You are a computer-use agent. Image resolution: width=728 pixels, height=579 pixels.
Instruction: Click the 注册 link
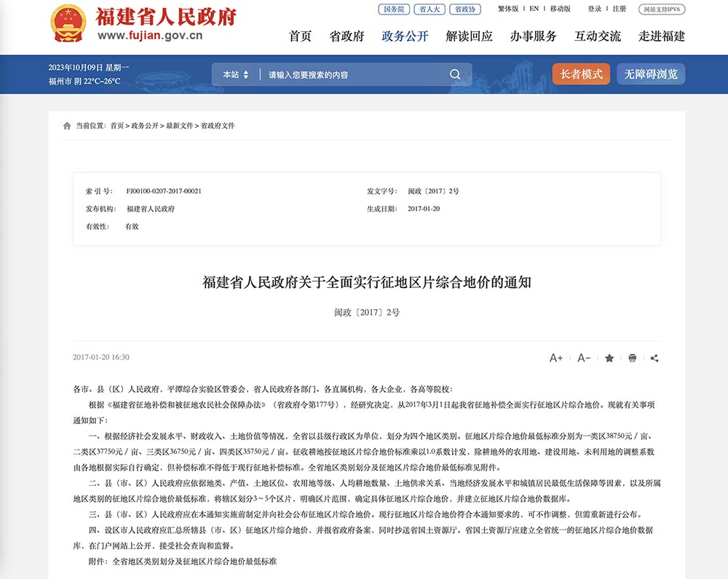pyautogui.click(x=620, y=8)
